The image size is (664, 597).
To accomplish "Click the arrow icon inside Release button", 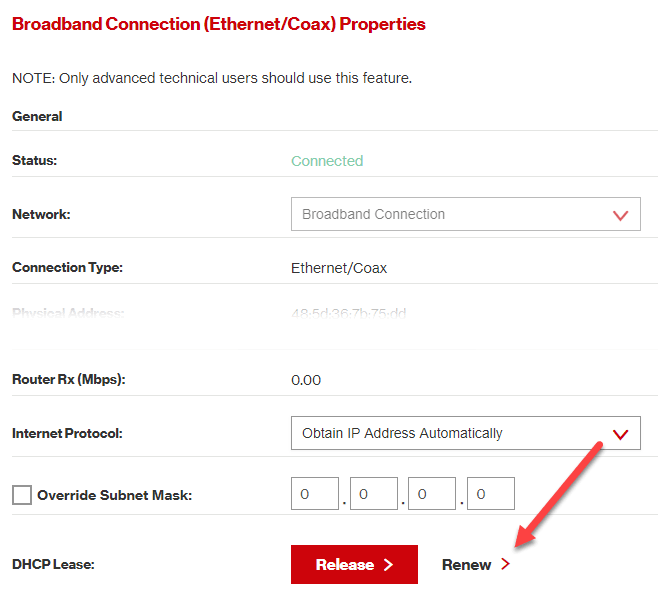I will tap(388, 565).
